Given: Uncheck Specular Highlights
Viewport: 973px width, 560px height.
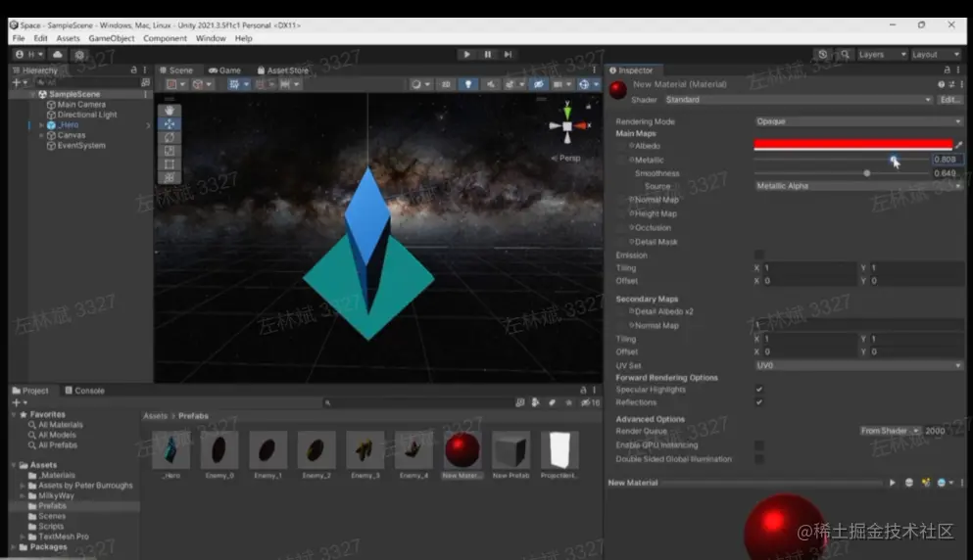Looking at the screenshot, I should point(759,390).
